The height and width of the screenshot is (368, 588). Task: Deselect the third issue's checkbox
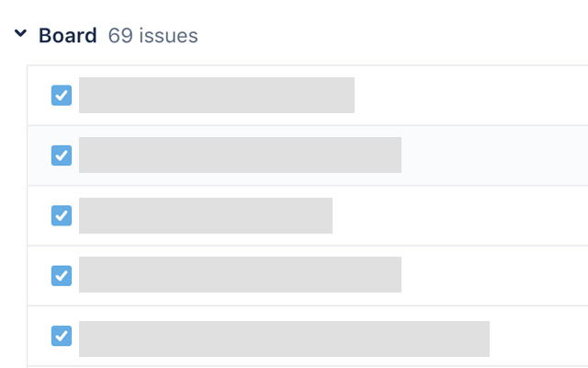pos(62,215)
